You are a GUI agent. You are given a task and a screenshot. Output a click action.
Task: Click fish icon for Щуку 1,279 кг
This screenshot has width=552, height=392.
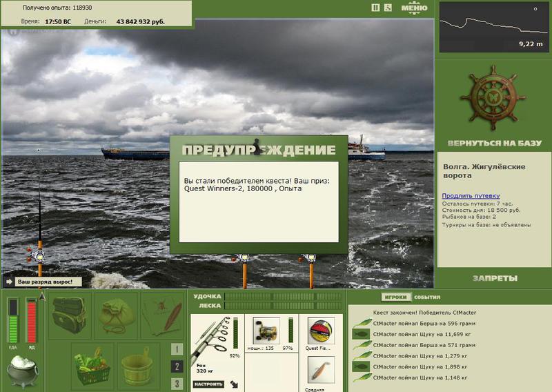362,355
